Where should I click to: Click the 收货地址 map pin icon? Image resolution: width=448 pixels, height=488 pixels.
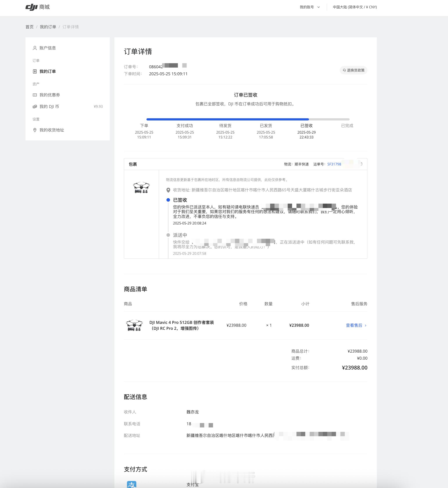168,190
